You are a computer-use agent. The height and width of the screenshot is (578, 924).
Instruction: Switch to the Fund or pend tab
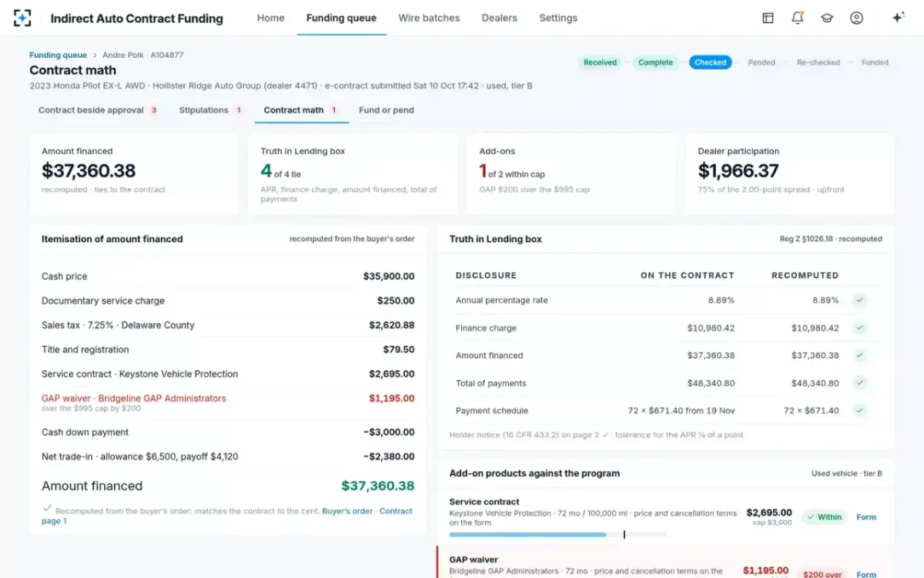[x=387, y=110]
